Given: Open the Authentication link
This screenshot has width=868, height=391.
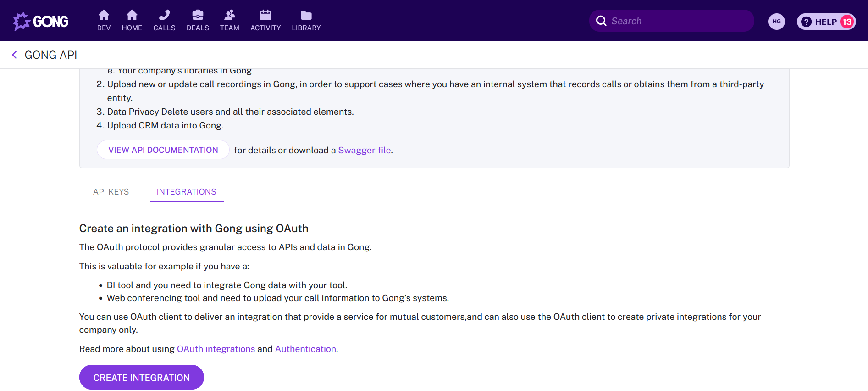Looking at the screenshot, I should pyautogui.click(x=305, y=349).
